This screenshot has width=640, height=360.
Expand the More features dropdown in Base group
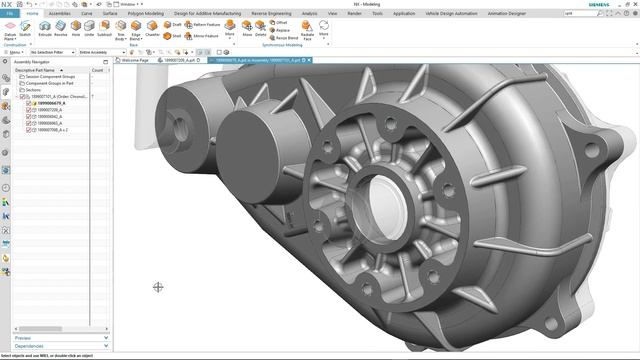pos(230,29)
